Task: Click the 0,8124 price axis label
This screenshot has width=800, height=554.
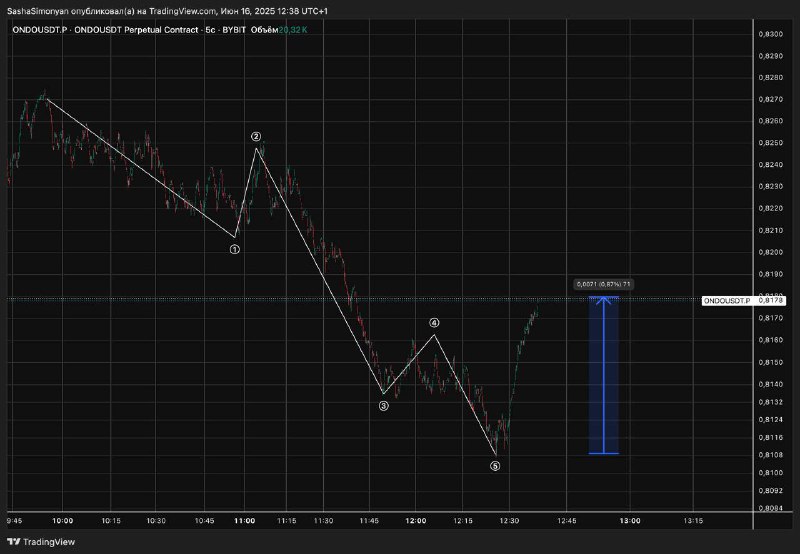Action: (770, 419)
